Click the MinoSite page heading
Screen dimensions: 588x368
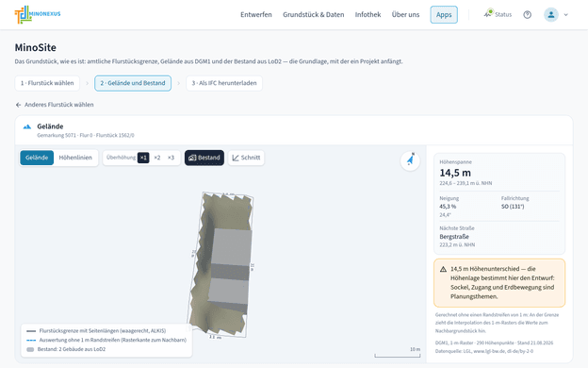click(36, 48)
